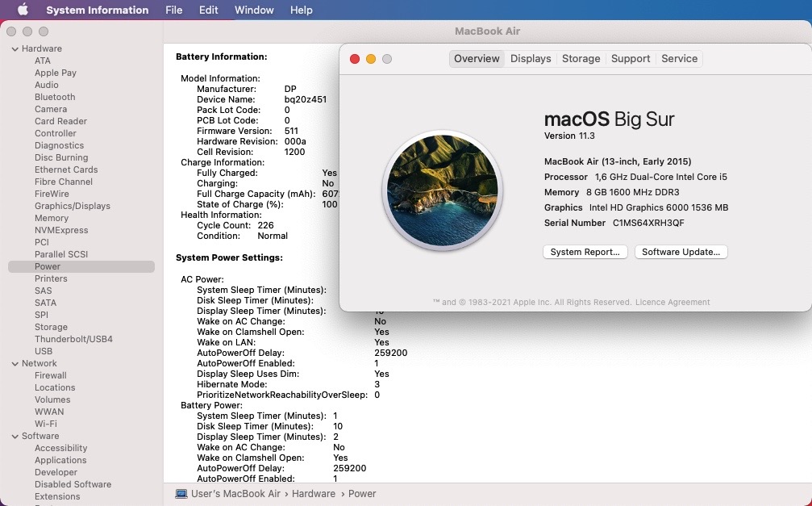
Task: Select Developer in the sidebar
Action: [56, 472]
